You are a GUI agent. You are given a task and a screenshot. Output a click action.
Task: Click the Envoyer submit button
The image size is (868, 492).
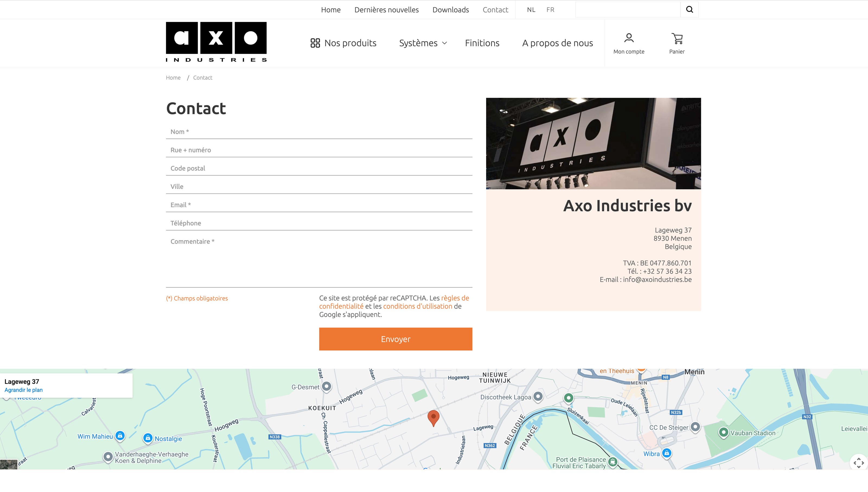pos(395,339)
